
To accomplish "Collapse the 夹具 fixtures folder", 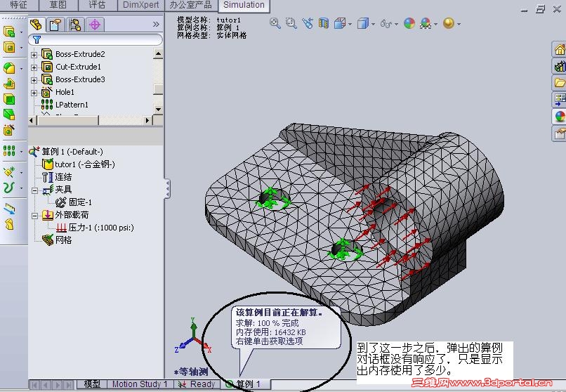I will 34,190.
